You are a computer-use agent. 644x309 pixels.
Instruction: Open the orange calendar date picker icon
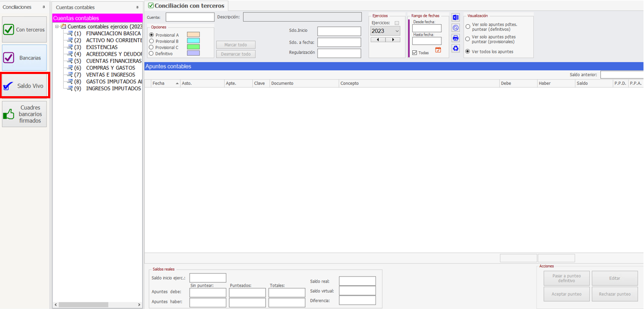pyautogui.click(x=438, y=50)
